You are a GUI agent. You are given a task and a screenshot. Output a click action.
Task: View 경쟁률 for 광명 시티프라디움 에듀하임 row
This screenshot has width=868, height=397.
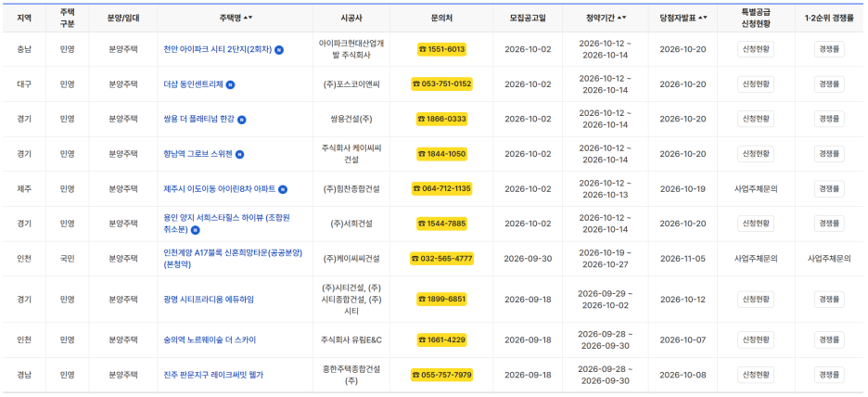pos(829,300)
